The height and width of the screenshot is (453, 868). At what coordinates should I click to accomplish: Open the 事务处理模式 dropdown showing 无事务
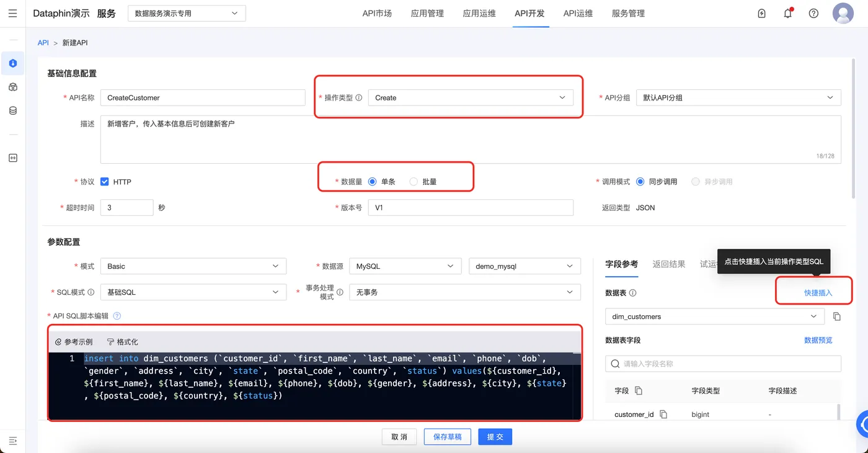(465, 292)
